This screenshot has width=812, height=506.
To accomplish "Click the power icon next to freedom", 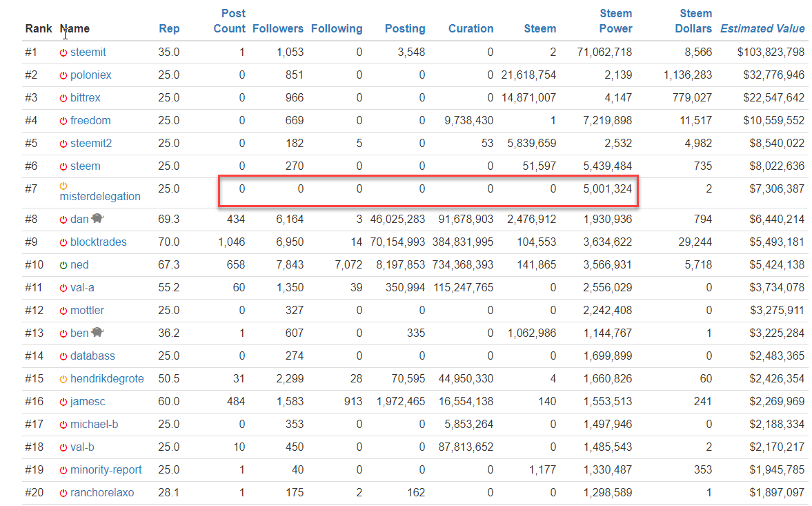I will pyautogui.click(x=63, y=121).
